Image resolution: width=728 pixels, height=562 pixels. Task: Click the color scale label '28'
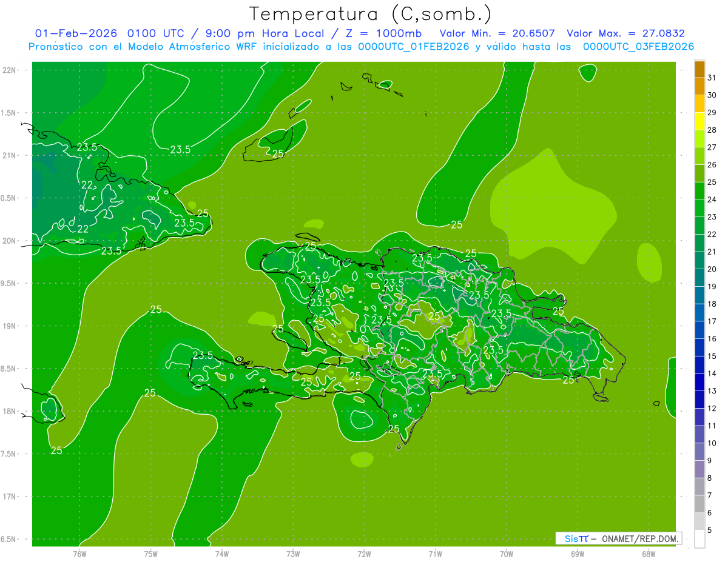tap(712, 130)
